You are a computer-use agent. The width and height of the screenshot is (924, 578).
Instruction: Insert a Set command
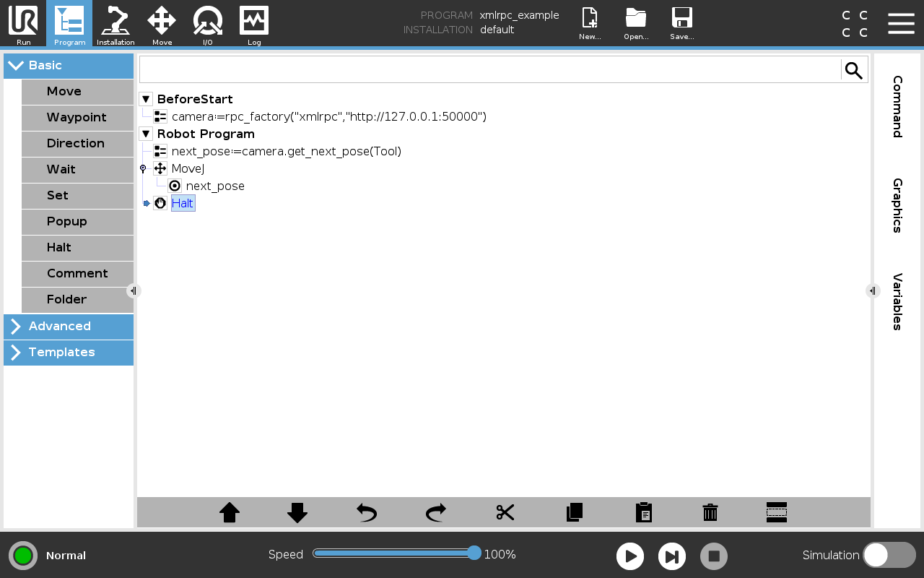pos(77,196)
